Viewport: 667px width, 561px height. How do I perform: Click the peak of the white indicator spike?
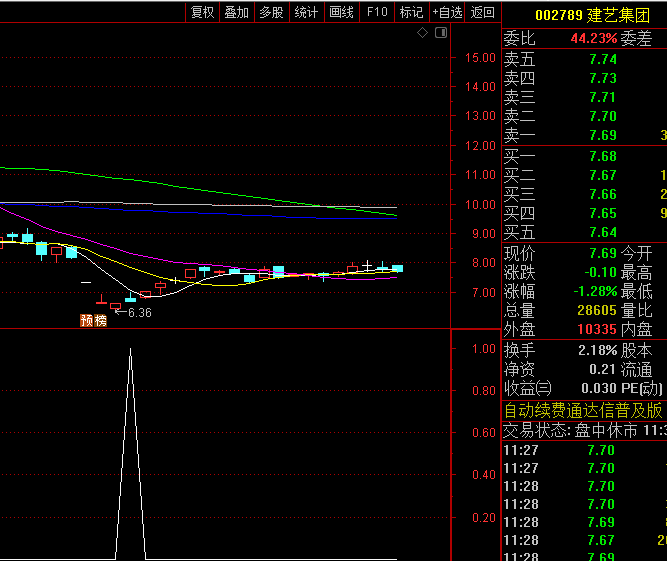(x=130, y=349)
